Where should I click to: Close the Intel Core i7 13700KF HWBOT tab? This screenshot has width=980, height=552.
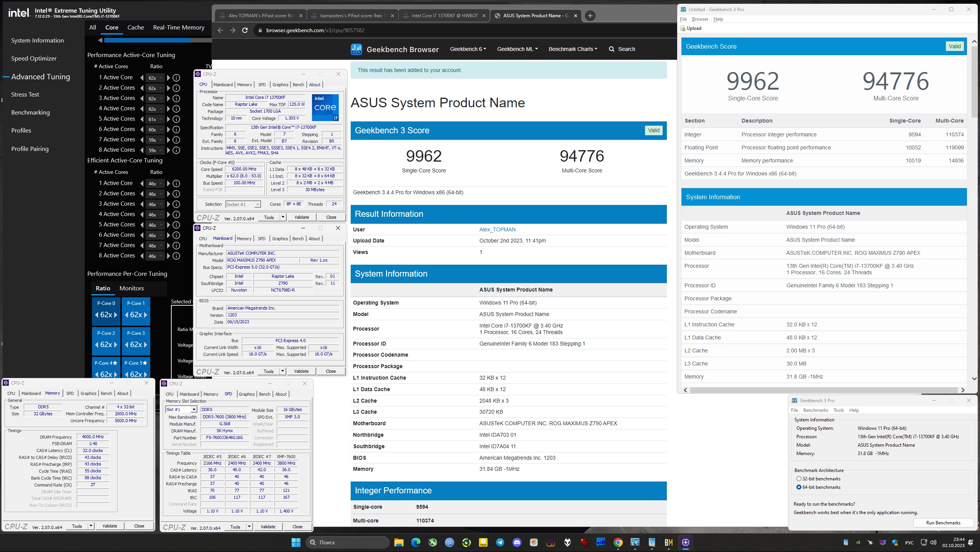tap(484, 16)
